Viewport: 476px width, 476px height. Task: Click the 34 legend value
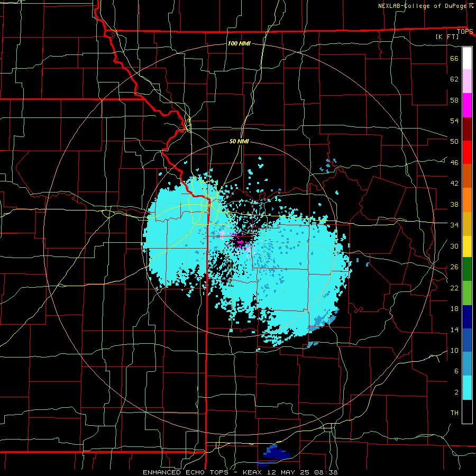(454, 225)
